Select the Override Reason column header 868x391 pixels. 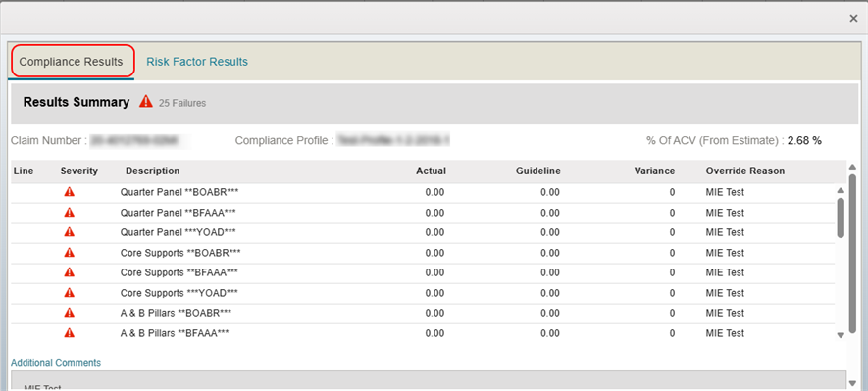point(745,171)
